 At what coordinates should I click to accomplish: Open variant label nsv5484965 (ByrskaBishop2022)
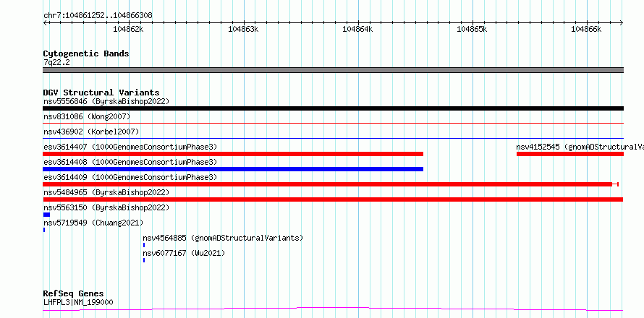pyautogui.click(x=106, y=192)
